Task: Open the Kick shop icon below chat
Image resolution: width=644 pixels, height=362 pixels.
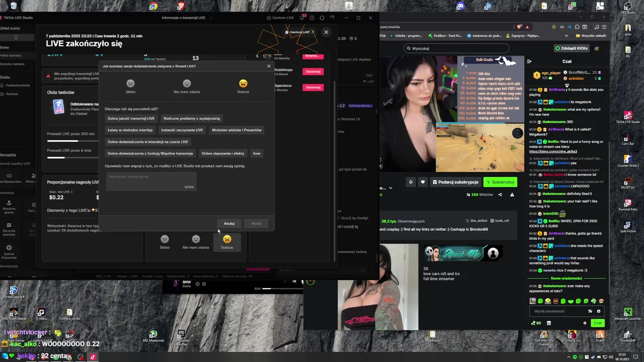Action: pyautogui.click(x=549, y=323)
